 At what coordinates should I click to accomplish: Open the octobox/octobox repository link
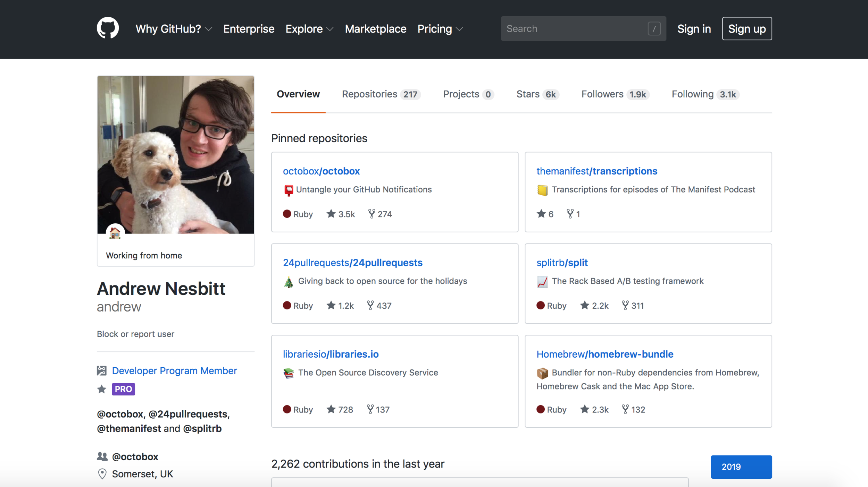pos(321,171)
